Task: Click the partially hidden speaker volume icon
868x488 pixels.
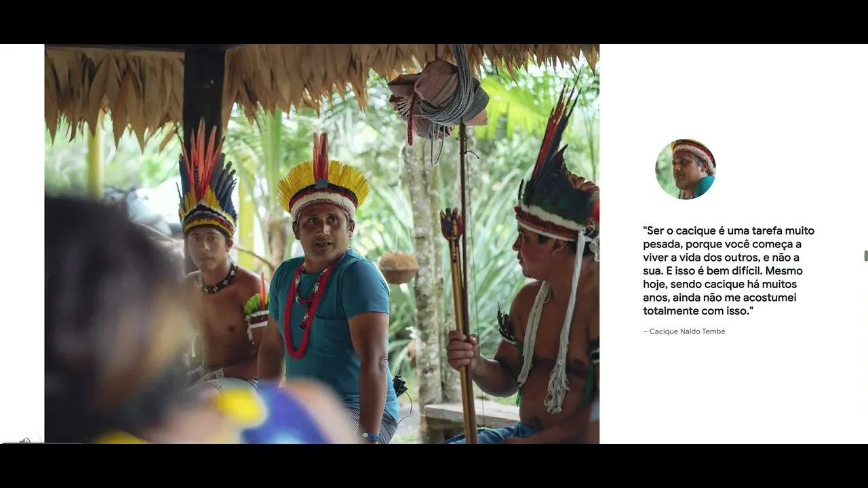Action: tap(24, 441)
